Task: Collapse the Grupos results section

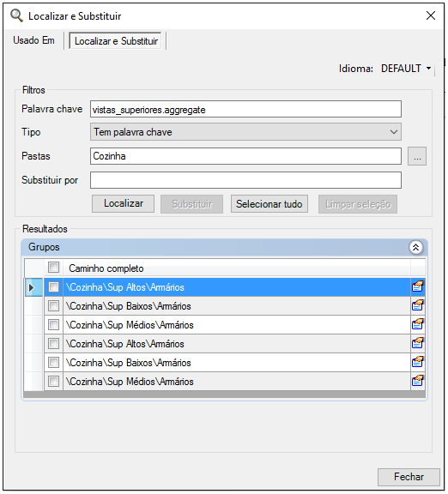Action: click(416, 247)
